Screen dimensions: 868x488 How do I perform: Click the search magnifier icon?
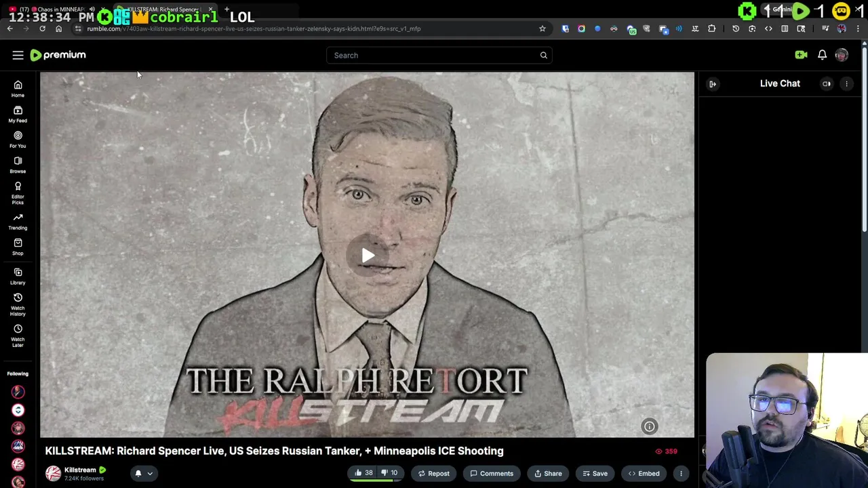543,56
